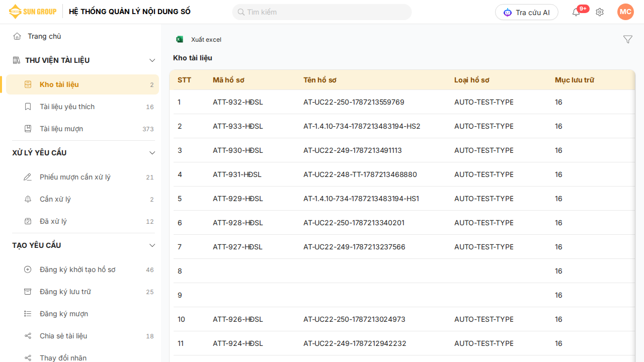Click record name AT-UC22-250-1787213559769

(354, 102)
